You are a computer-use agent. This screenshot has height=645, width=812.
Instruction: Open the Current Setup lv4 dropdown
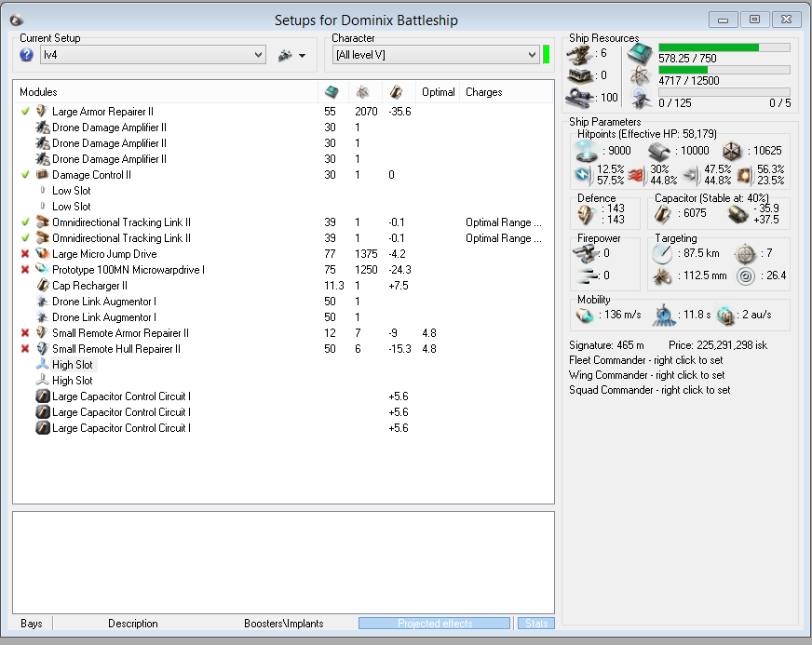coord(154,55)
